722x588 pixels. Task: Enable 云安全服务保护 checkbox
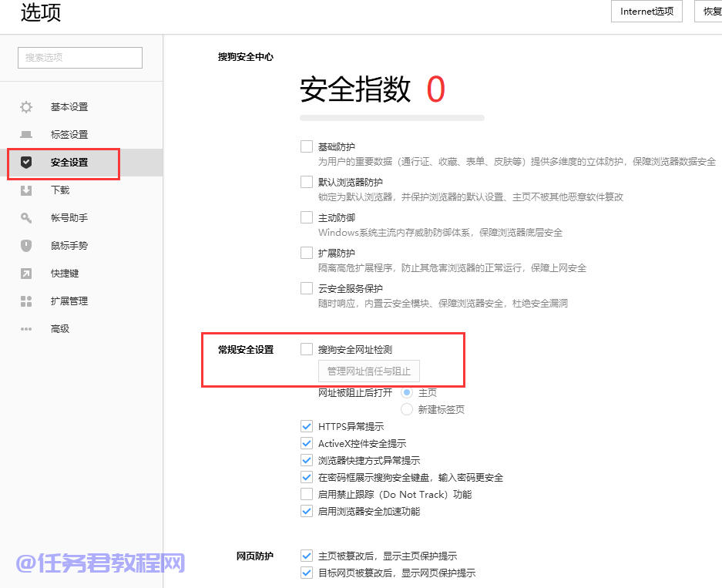pyautogui.click(x=307, y=288)
